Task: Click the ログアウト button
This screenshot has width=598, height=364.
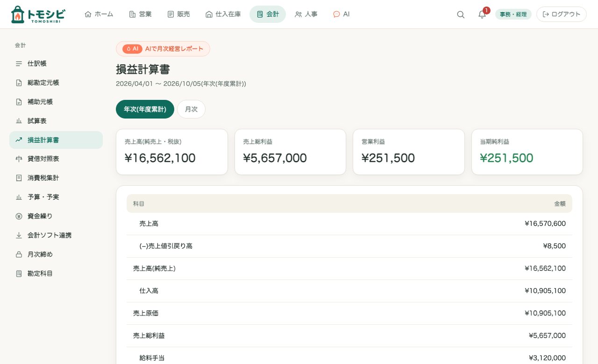Action: click(x=562, y=14)
